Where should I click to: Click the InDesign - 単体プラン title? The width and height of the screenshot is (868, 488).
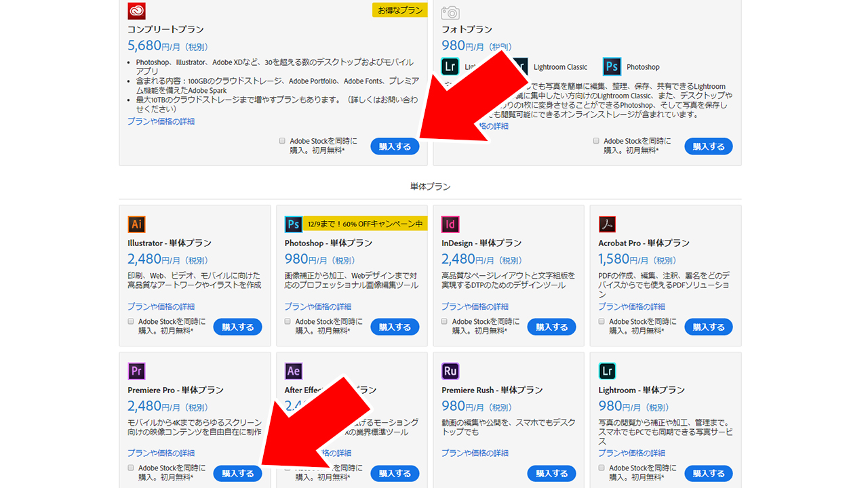pyautogui.click(x=483, y=243)
